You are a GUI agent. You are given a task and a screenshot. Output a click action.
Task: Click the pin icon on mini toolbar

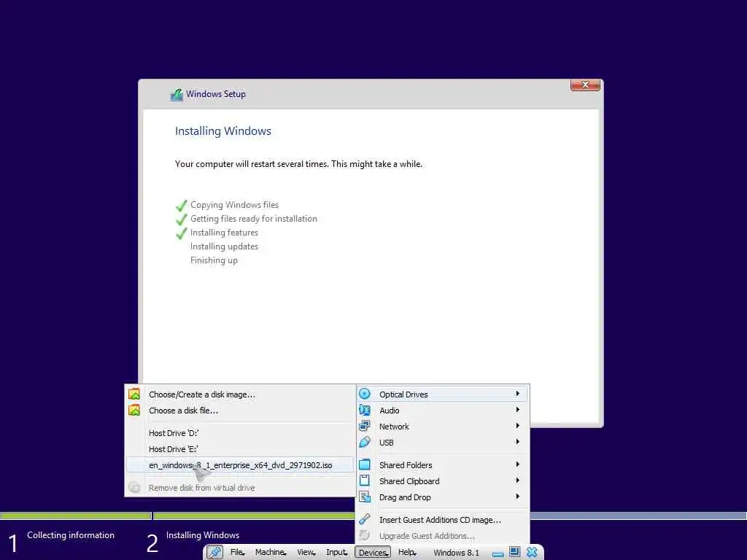click(215, 553)
